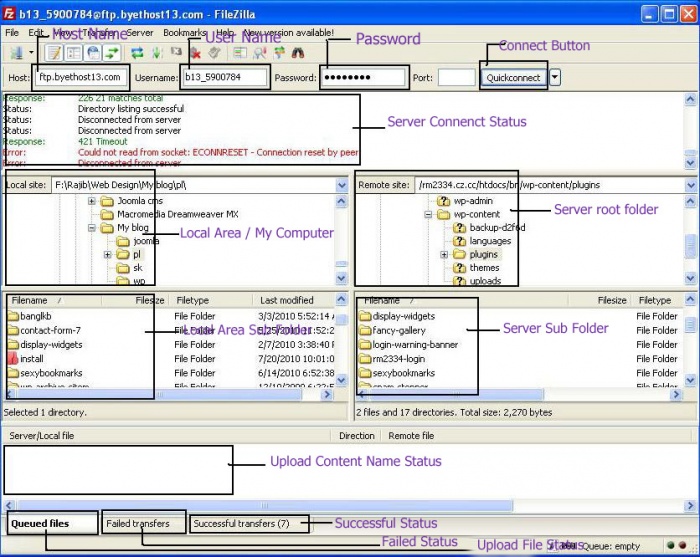The image size is (700, 557).
Task: Select the rm2334-login remote folder
Action: 399,358
